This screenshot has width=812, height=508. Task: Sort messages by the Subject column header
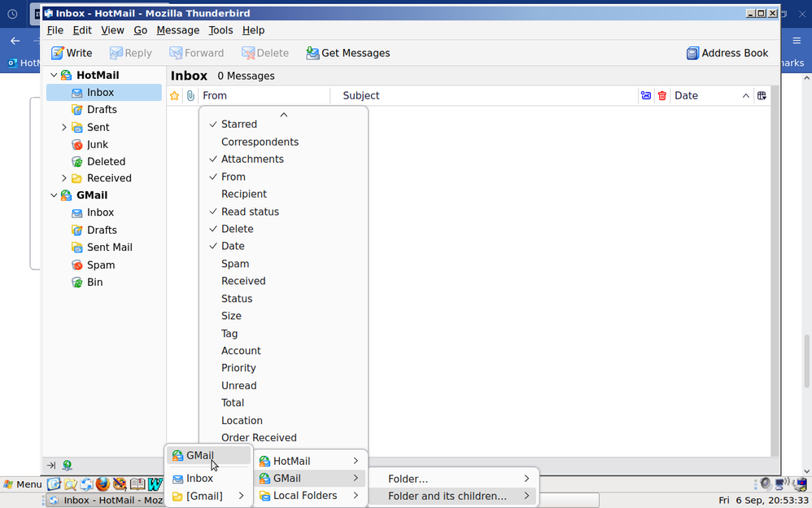coord(360,96)
